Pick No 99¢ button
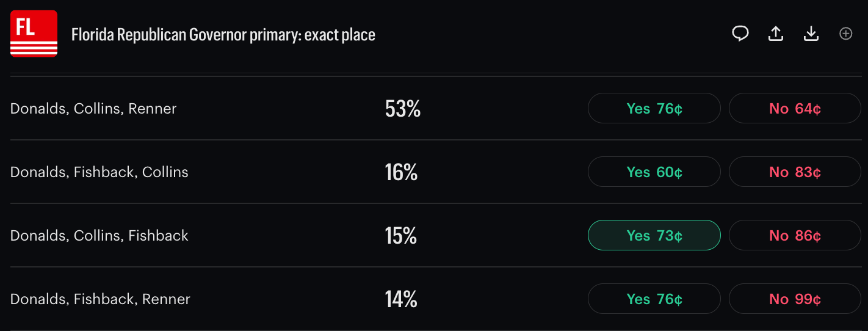The height and width of the screenshot is (331, 868). [795, 299]
